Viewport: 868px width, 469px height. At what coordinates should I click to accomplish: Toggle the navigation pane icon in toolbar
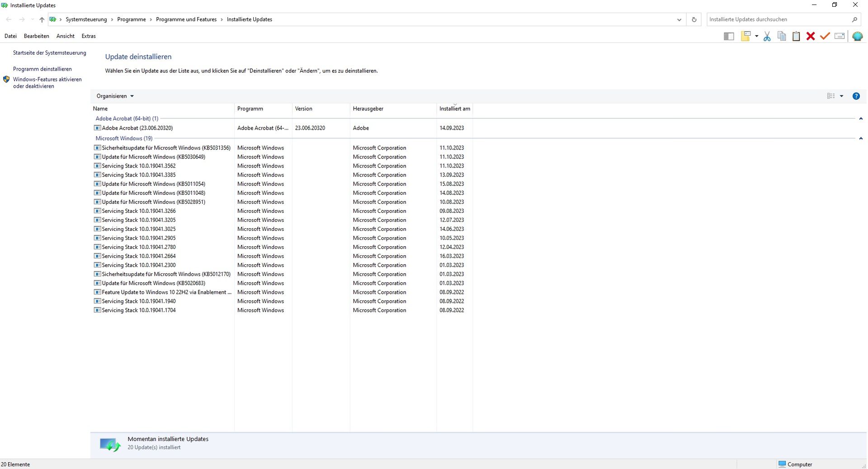(729, 37)
